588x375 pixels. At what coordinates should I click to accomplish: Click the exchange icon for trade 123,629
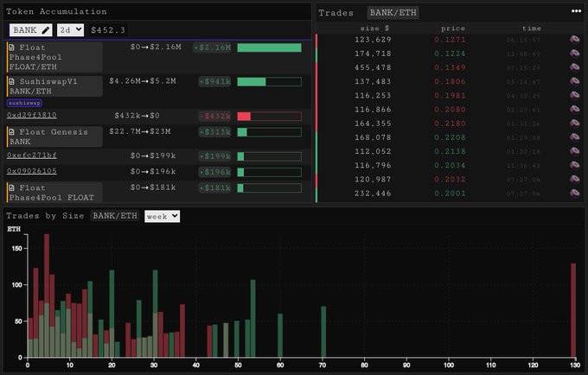pos(574,40)
